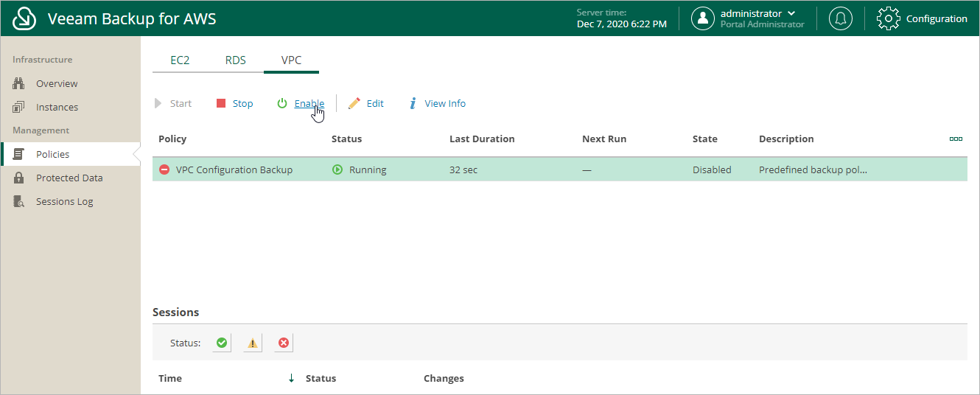This screenshot has height=395, width=980.
Task: Toggle the error status filter
Action: point(284,343)
